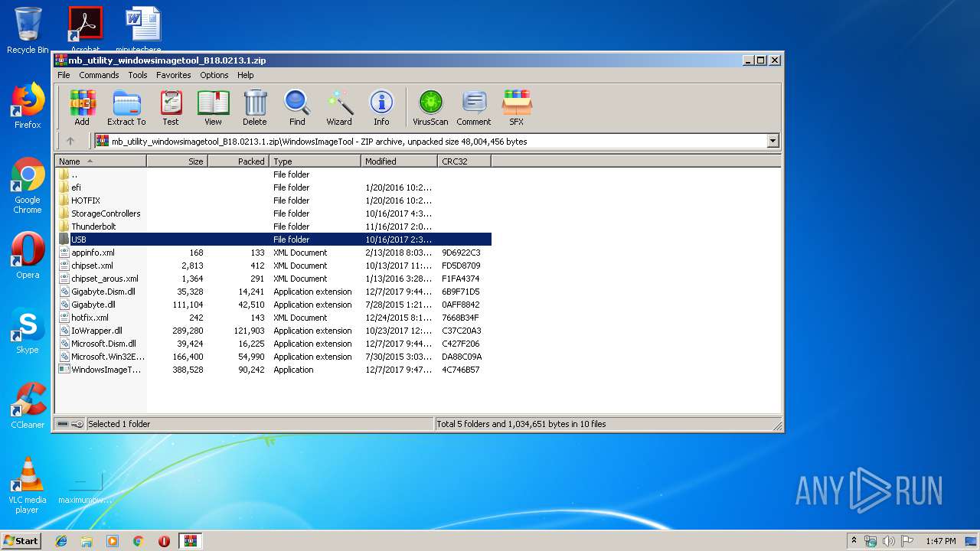The height and width of the screenshot is (551, 980).
Task: Select the parent '..' folder row
Action: (273, 174)
